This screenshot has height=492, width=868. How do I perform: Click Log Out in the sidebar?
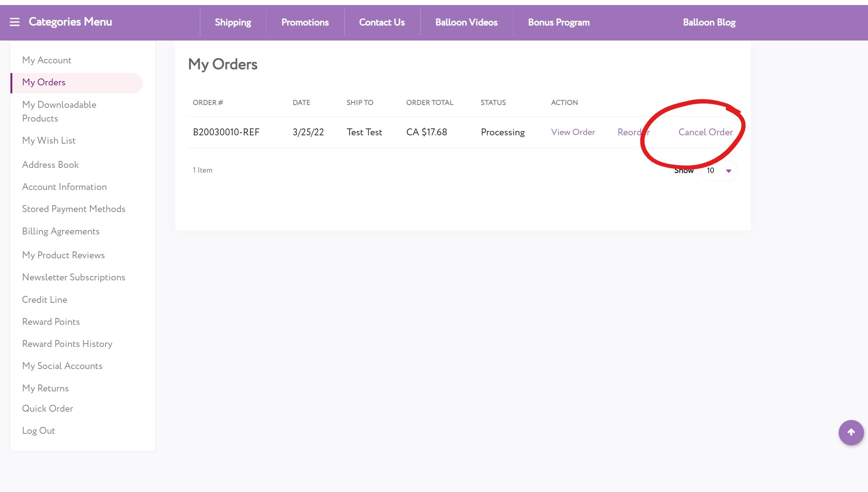[38, 430]
